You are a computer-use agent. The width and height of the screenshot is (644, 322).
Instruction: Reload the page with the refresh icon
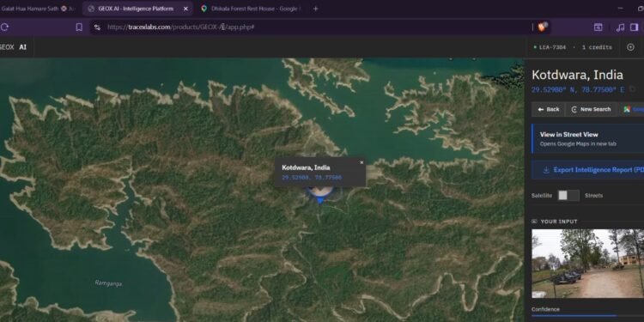coord(4,27)
